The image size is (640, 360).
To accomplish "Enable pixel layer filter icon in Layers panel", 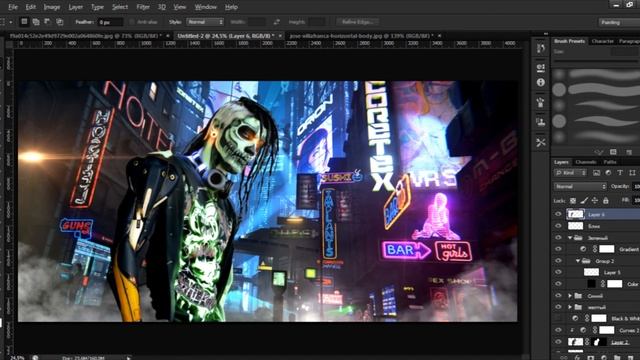I will click(x=596, y=173).
